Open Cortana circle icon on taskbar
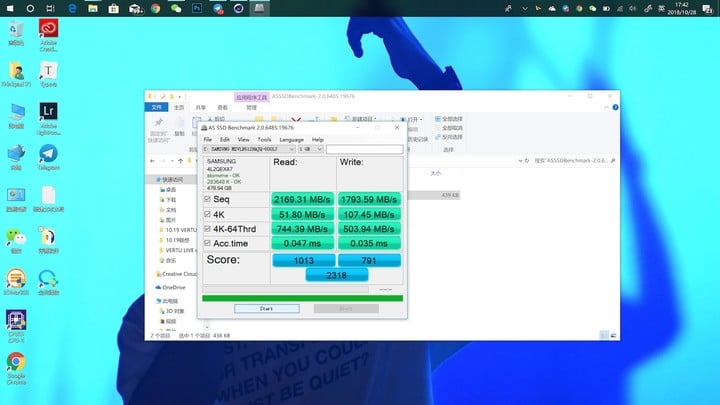 [30, 8]
